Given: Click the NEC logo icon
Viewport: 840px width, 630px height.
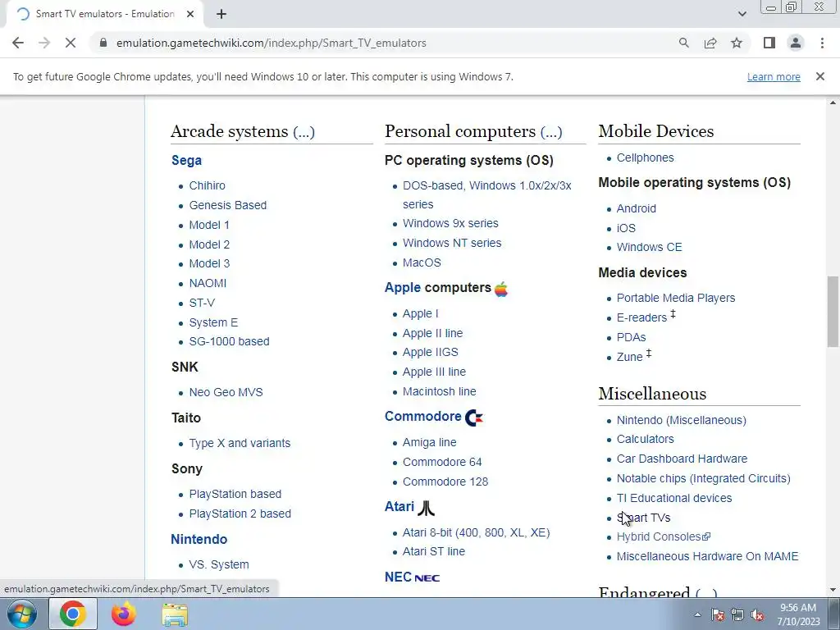Looking at the screenshot, I should (x=427, y=578).
